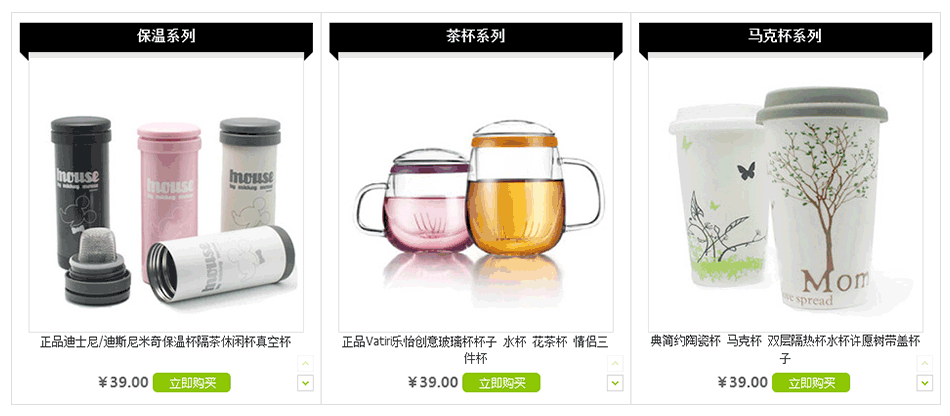The width and height of the screenshot is (950, 416).
Task: Open the 马克杯系列 category header
Action: pyautogui.click(x=785, y=36)
